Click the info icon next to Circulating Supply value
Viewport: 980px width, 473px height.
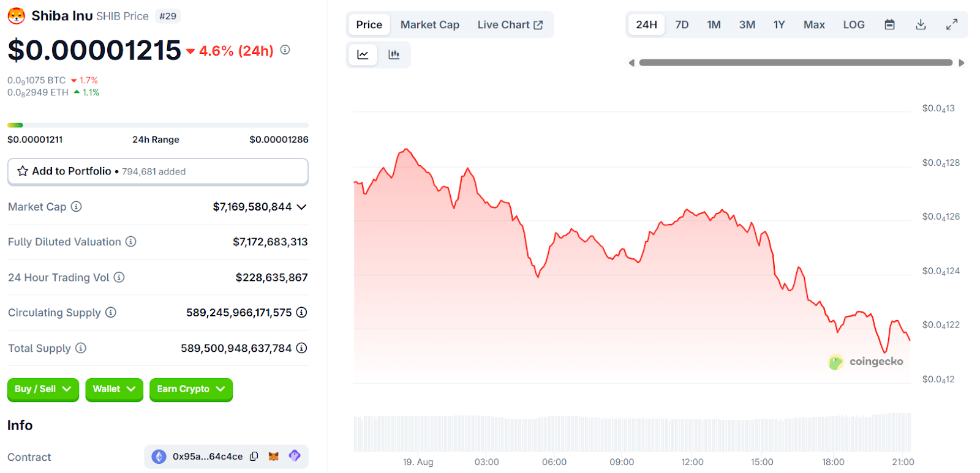(x=301, y=313)
